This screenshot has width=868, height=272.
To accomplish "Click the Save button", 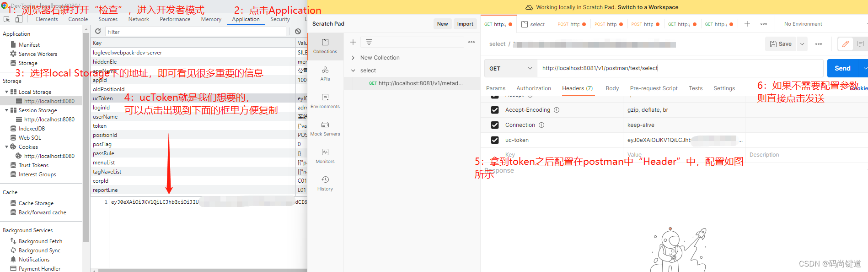I will pyautogui.click(x=781, y=44).
